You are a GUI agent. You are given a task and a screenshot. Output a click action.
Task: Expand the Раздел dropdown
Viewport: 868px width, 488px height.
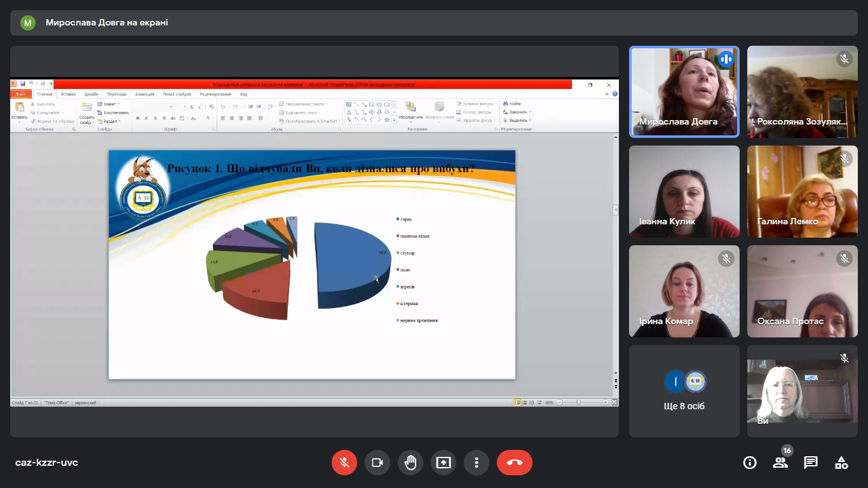109,121
